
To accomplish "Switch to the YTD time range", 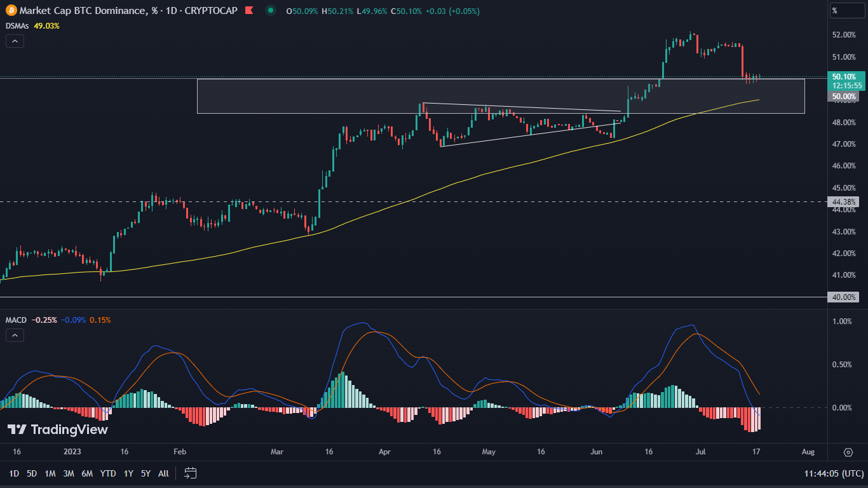I will click(108, 473).
